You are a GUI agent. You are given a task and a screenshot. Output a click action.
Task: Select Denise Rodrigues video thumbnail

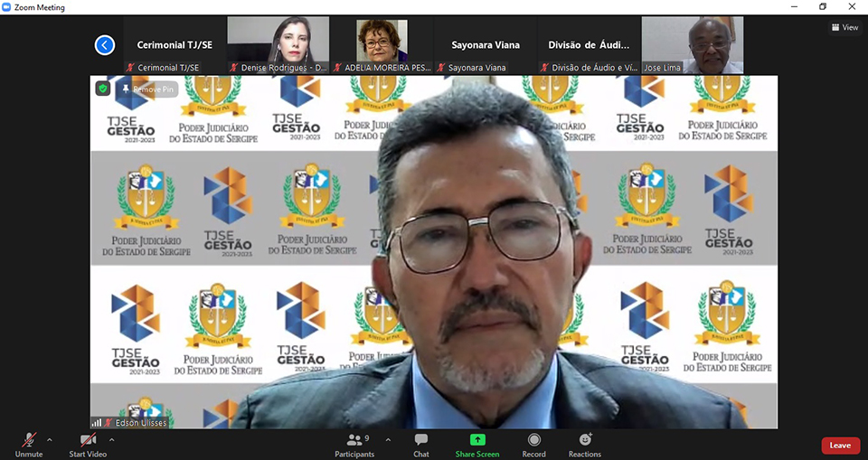[278, 44]
